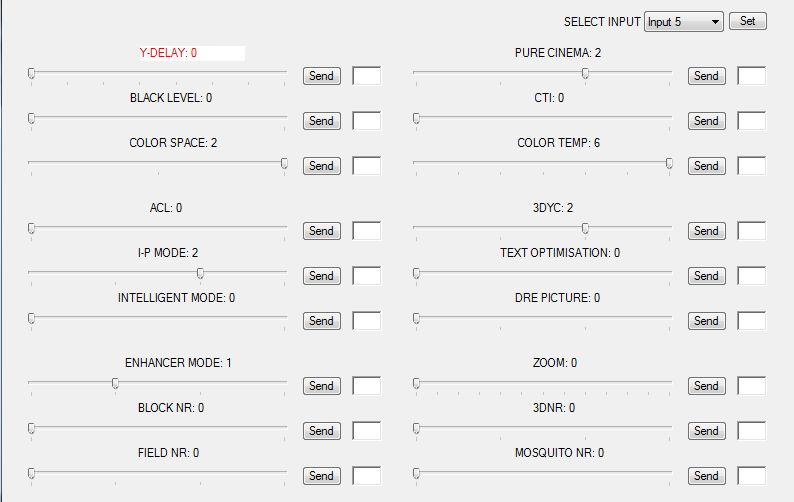Click Send next to ENHANCER MODE
The height and width of the screenshot is (502, 794).
(321, 386)
